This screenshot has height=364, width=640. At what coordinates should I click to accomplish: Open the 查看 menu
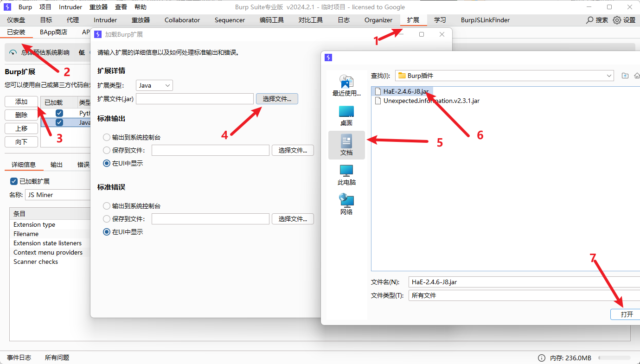121,7
